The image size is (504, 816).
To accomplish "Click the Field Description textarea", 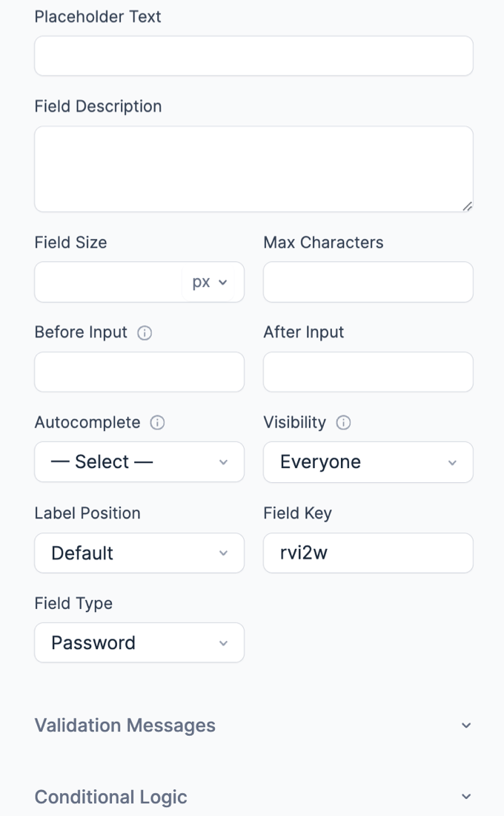I will click(253, 168).
